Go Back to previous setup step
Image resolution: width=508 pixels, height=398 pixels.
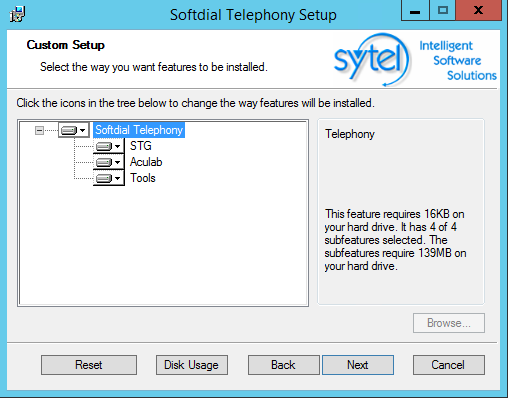coord(283,365)
